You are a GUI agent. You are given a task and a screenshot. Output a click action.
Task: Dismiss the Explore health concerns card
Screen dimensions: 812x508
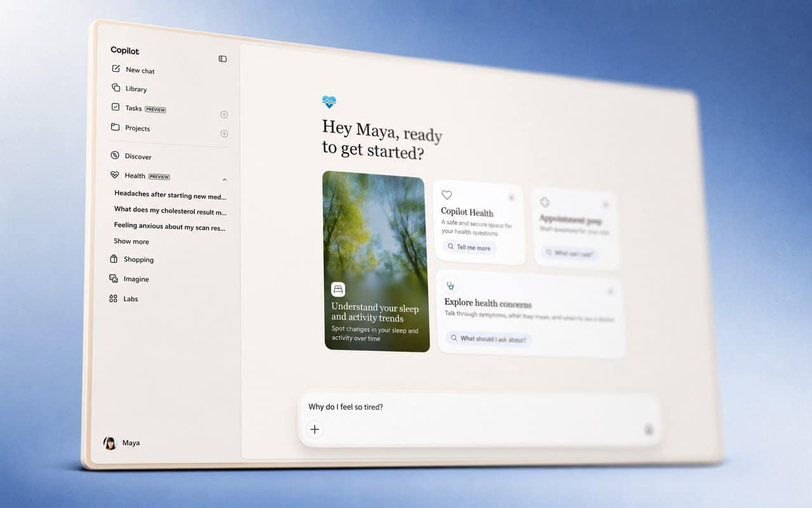pyautogui.click(x=610, y=292)
